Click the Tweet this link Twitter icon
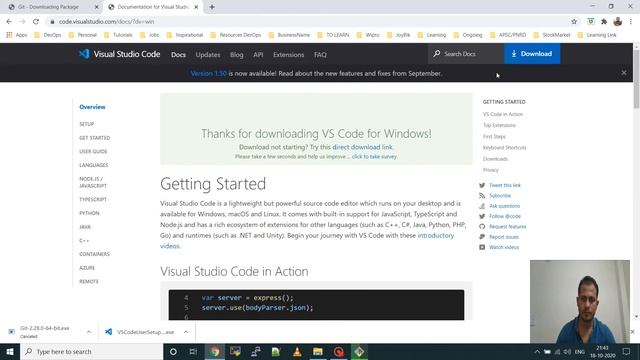Screen dimensions: 640x360 (x=482, y=185)
